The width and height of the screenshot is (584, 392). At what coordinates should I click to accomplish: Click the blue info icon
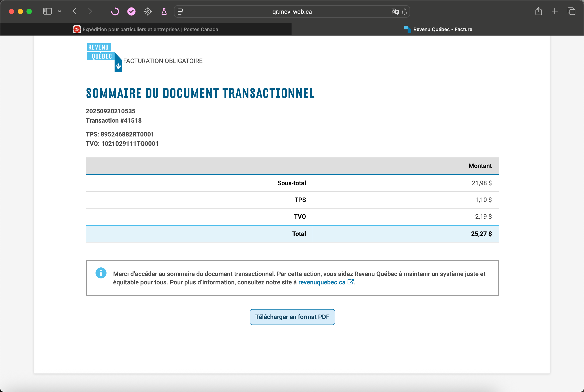click(x=101, y=273)
